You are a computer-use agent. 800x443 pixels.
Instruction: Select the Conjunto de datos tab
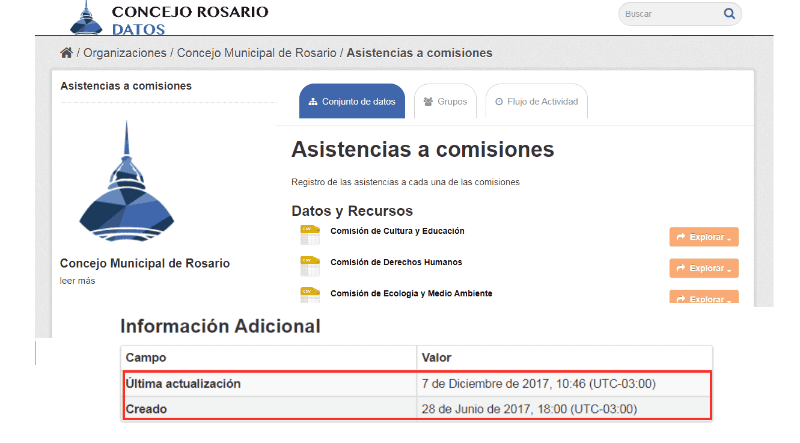[352, 102]
